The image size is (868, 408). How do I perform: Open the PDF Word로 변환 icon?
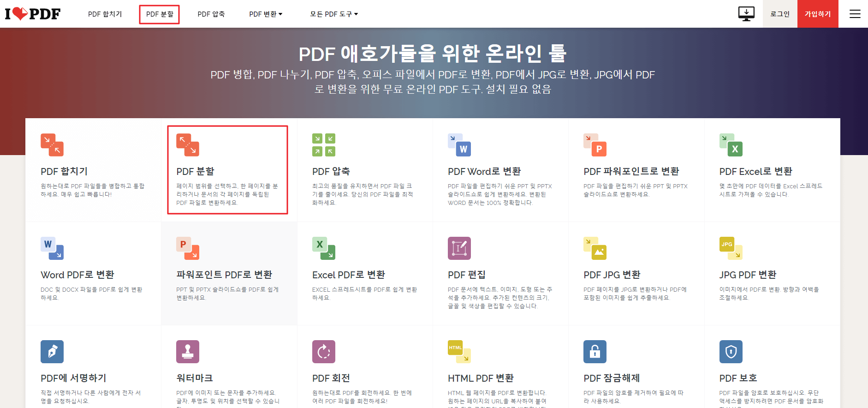459,145
